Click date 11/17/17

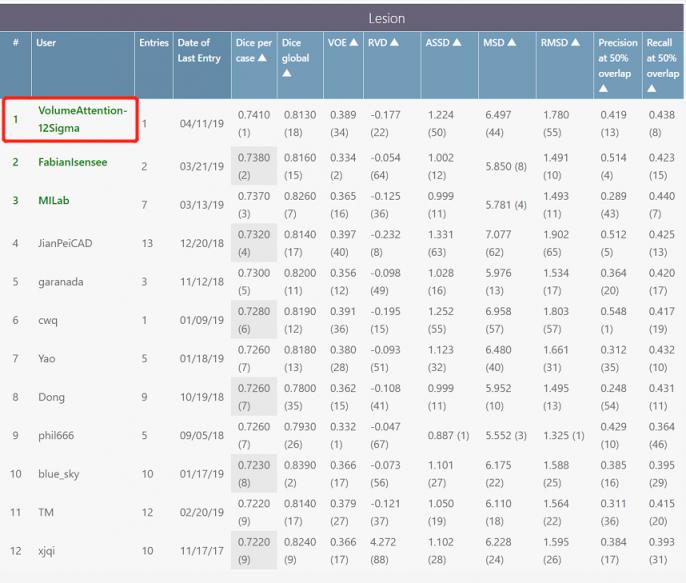click(x=202, y=551)
